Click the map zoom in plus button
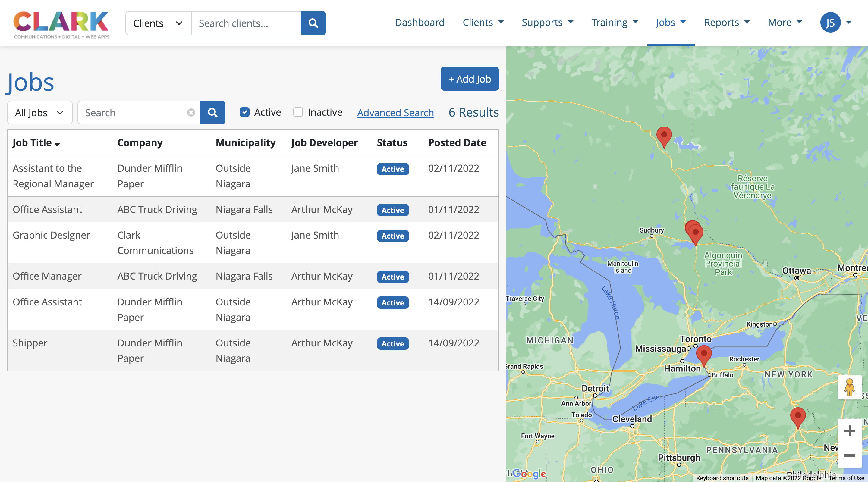Viewport: 868px width, 482px height. (x=850, y=431)
